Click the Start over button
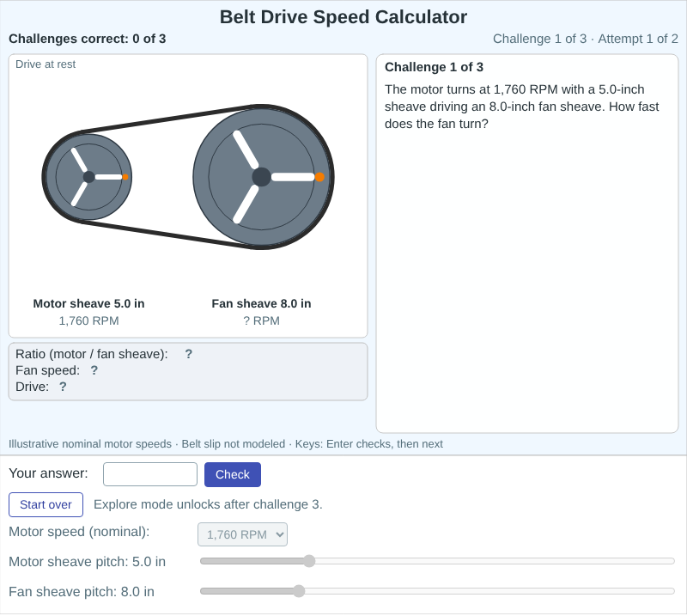The height and width of the screenshot is (616, 687). 46,504
